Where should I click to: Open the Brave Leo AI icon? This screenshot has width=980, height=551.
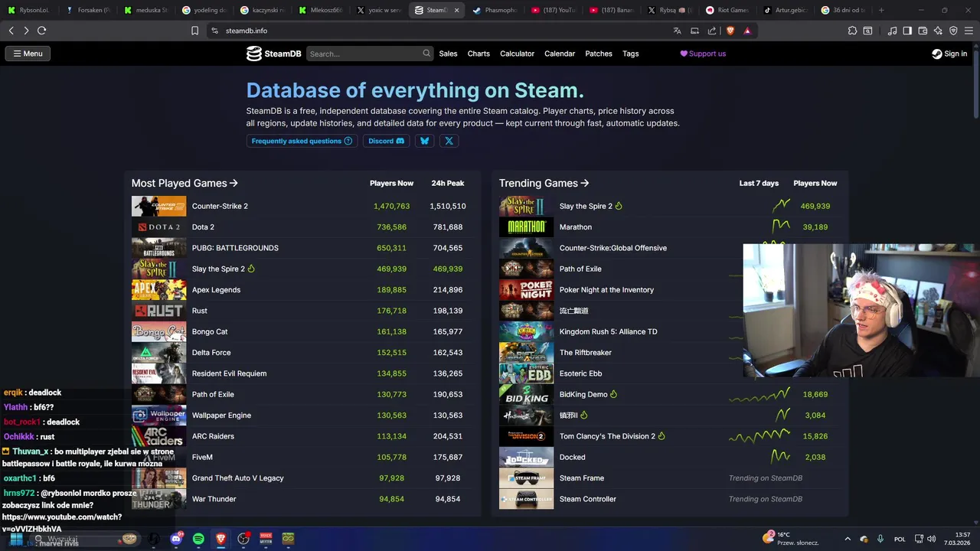pos(938,31)
